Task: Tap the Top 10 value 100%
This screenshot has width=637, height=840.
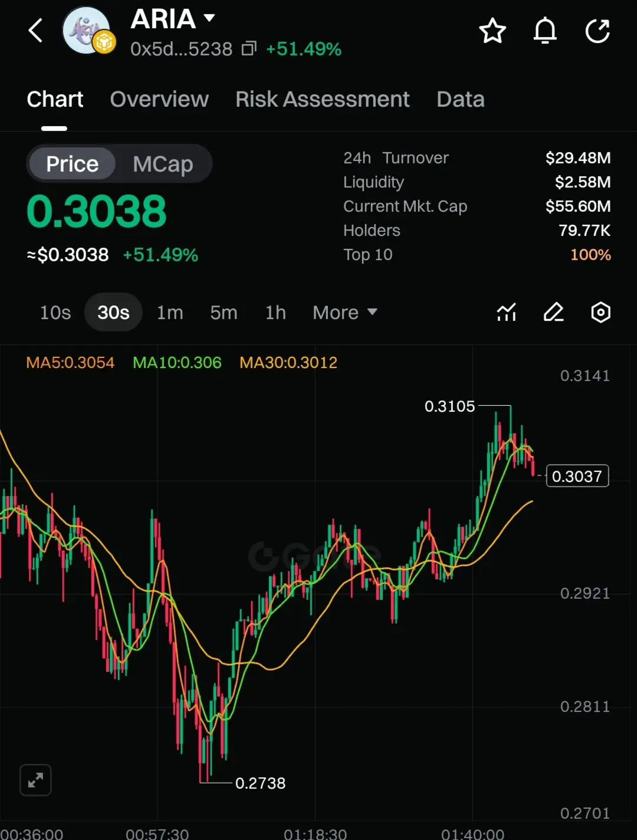Action: click(x=590, y=254)
